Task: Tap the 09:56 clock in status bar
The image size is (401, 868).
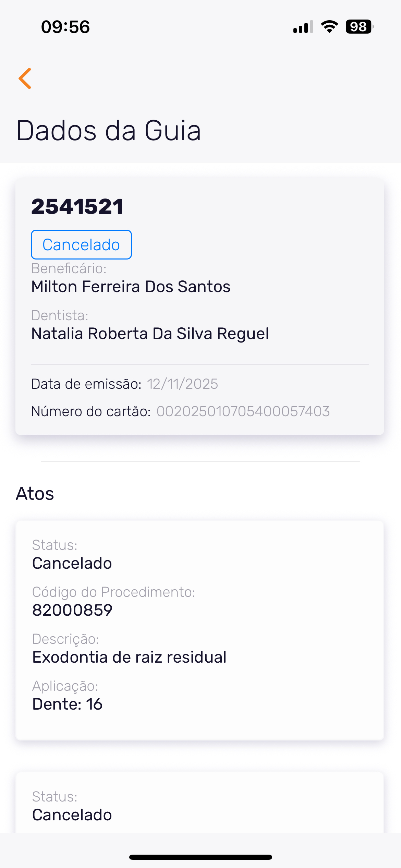Action: point(65,27)
